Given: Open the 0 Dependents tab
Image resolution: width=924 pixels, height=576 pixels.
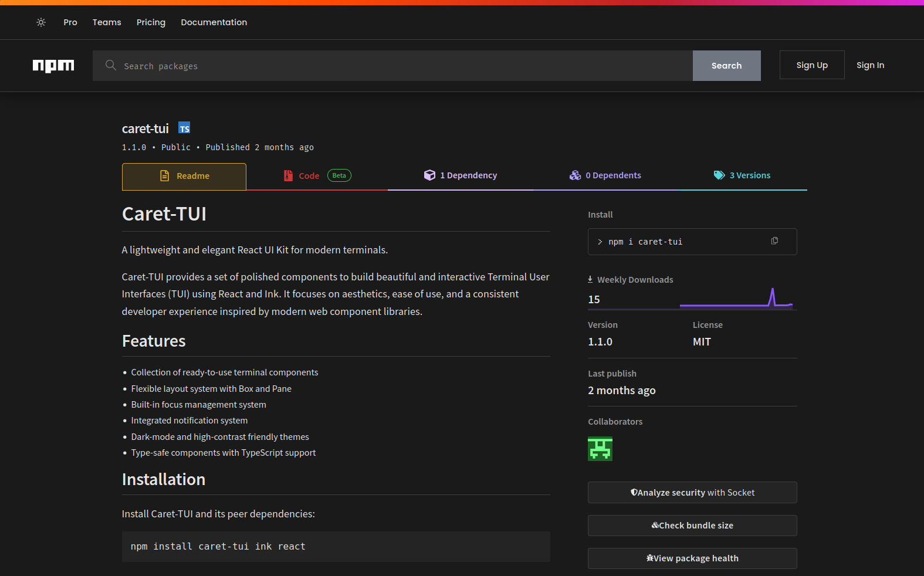Looking at the screenshot, I should pyautogui.click(x=605, y=176).
